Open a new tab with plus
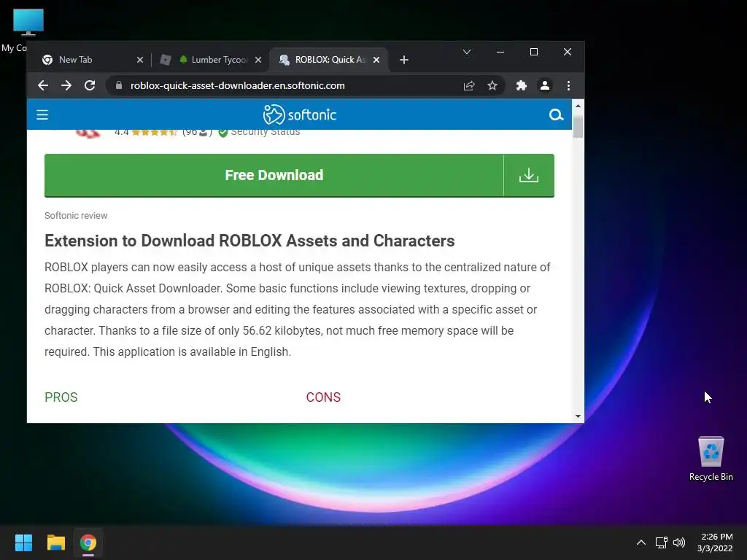This screenshot has height=560, width=747. pos(404,60)
